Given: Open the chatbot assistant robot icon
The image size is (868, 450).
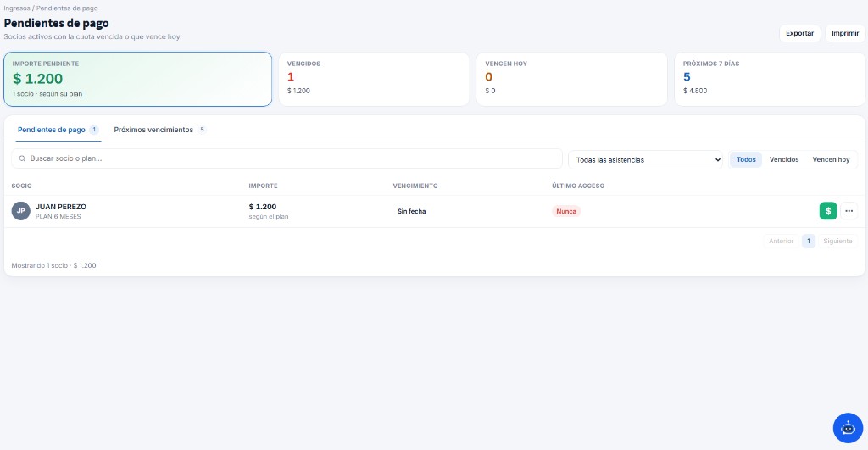Looking at the screenshot, I should click(x=848, y=428).
